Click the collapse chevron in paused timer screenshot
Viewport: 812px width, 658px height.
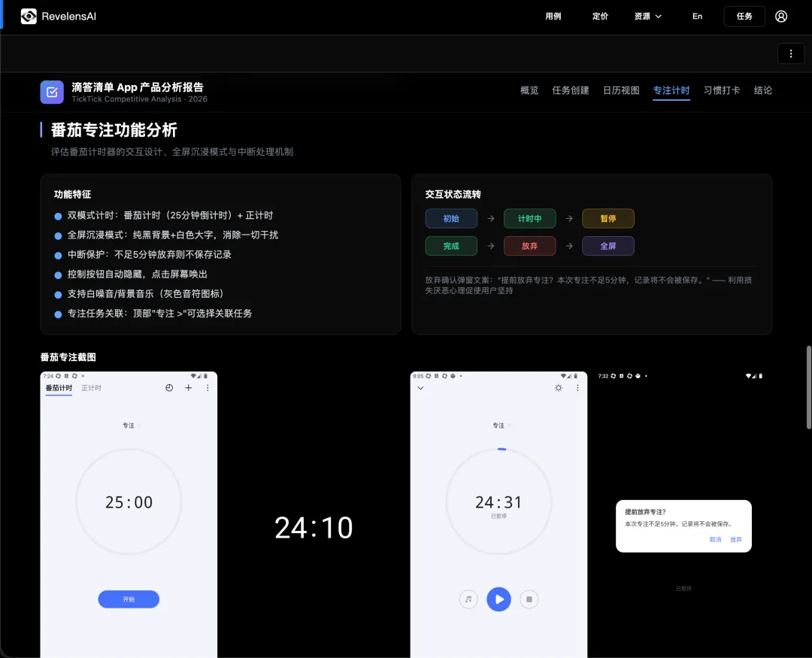(420, 388)
